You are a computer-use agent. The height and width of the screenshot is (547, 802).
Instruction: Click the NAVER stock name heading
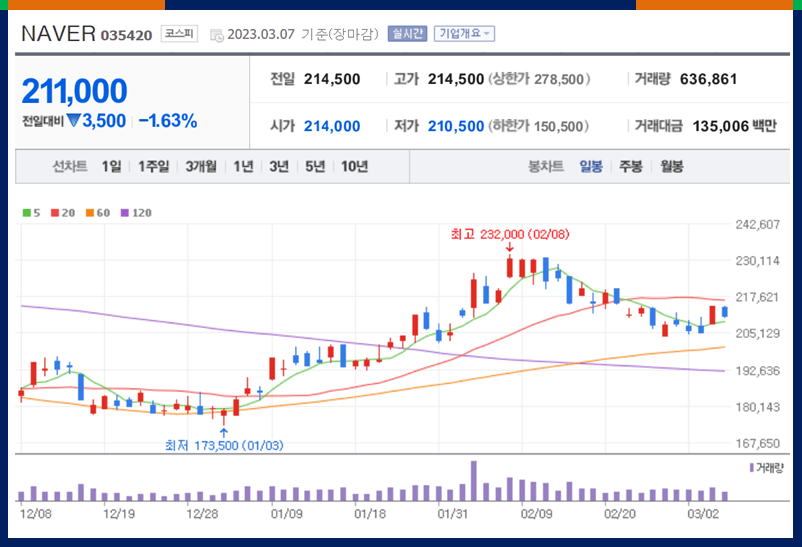pos(58,34)
